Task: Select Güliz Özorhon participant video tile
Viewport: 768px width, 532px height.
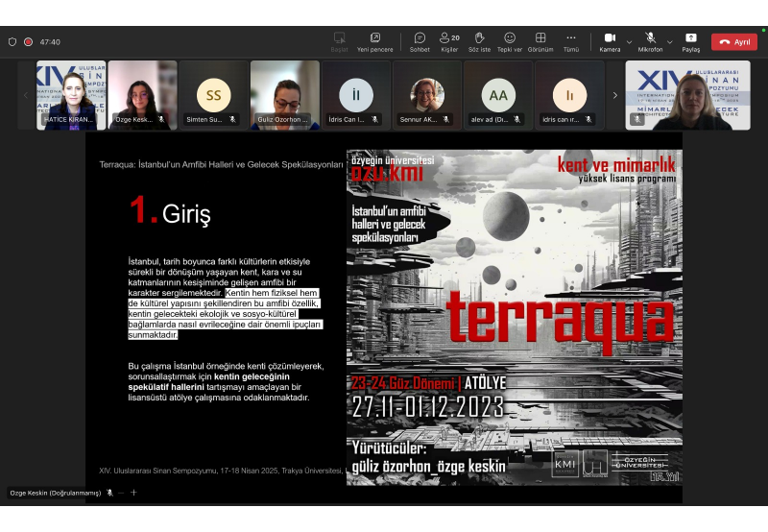Action: [285, 95]
